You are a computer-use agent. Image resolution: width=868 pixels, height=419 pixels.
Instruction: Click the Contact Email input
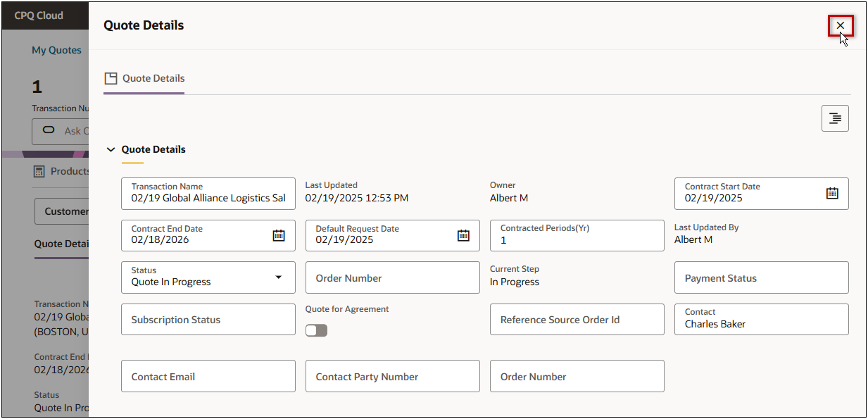[x=208, y=377]
